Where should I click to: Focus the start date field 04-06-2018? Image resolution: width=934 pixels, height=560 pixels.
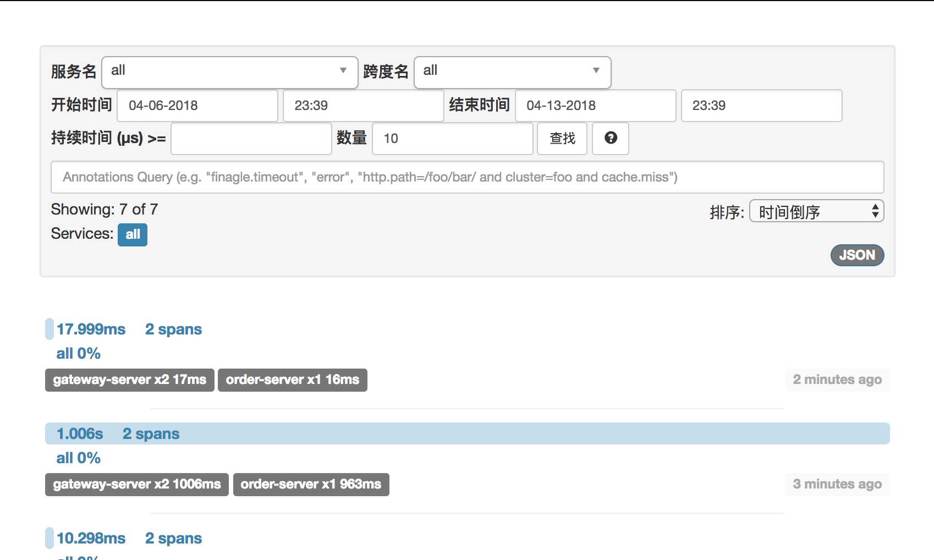(x=197, y=106)
